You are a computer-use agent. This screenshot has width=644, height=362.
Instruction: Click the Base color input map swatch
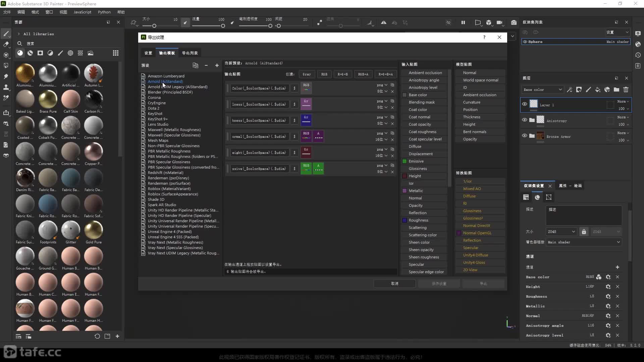pyautogui.click(x=405, y=95)
